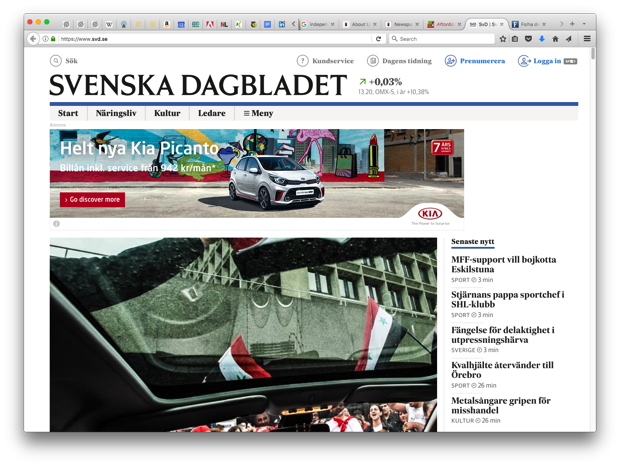Show site information via the info icon
This screenshot has height=466, width=620.
45,39
